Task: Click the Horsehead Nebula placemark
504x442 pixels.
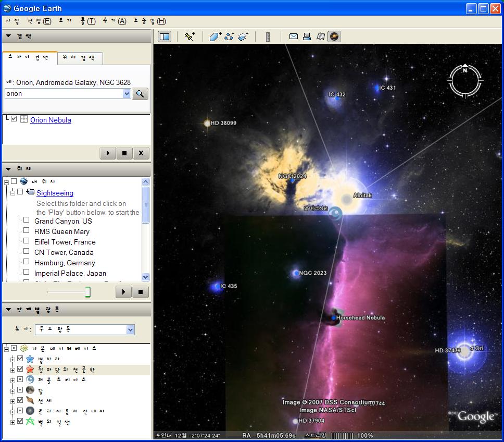Action: (x=334, y=317)
